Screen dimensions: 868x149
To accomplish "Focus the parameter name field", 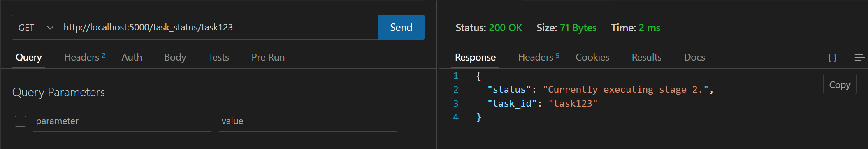I will click(x=122, y=121).
